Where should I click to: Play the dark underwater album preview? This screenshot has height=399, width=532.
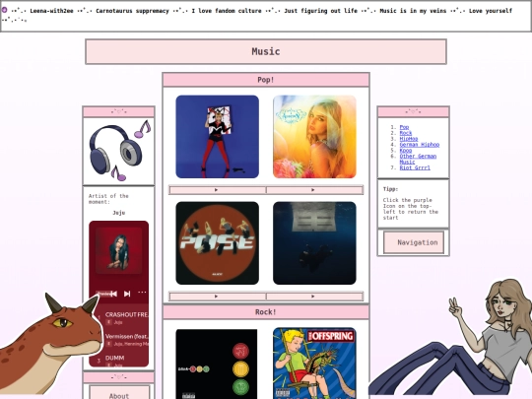coord(314,297)
